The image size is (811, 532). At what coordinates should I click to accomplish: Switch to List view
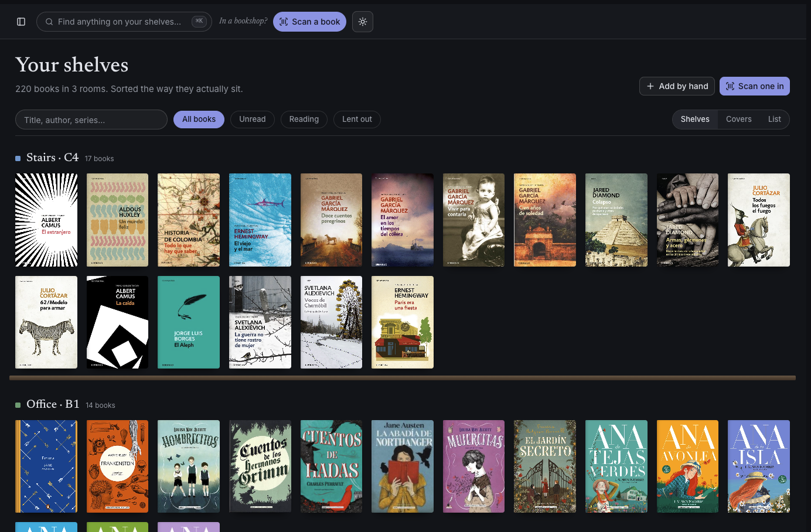(x=774, y=119)
